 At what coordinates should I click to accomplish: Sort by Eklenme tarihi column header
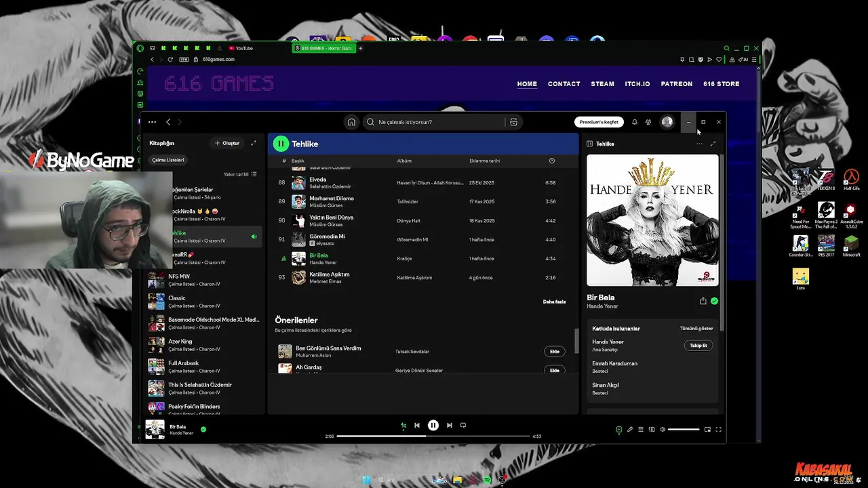pos(484,161)
